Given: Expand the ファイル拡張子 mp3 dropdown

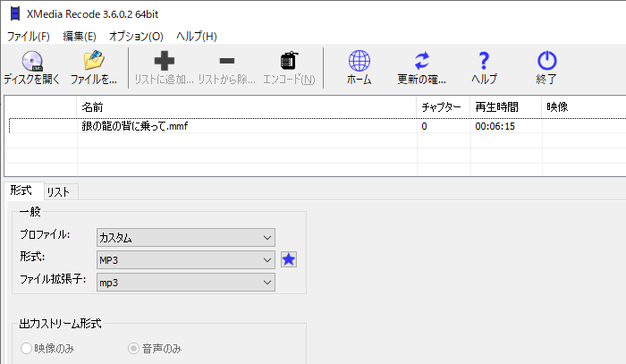Looking at the screenshot, I should point(186,283).
